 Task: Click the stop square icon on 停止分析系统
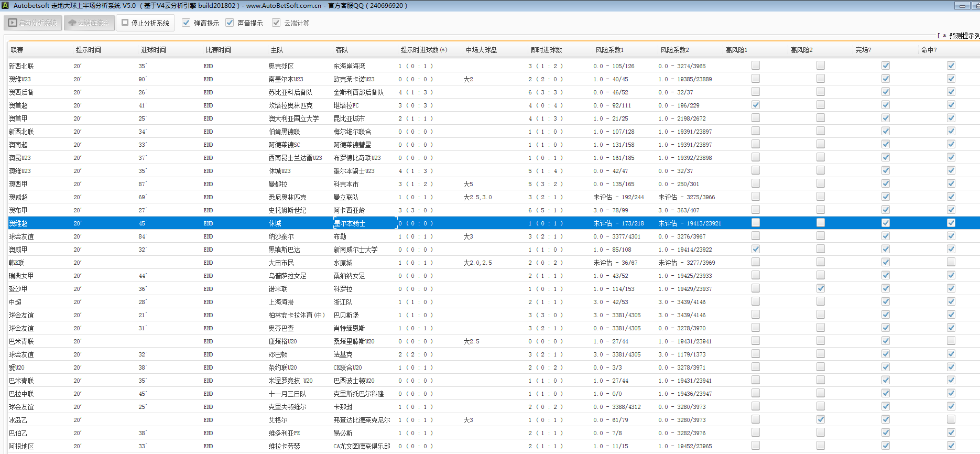(x=125, y=23)
